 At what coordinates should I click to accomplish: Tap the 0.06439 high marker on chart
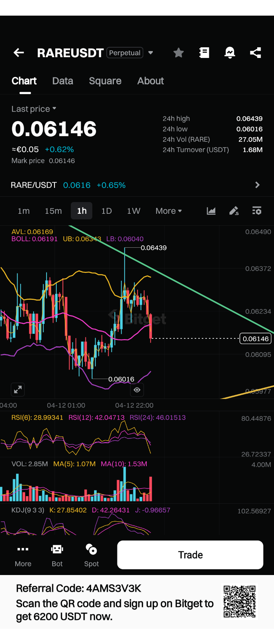154,248
